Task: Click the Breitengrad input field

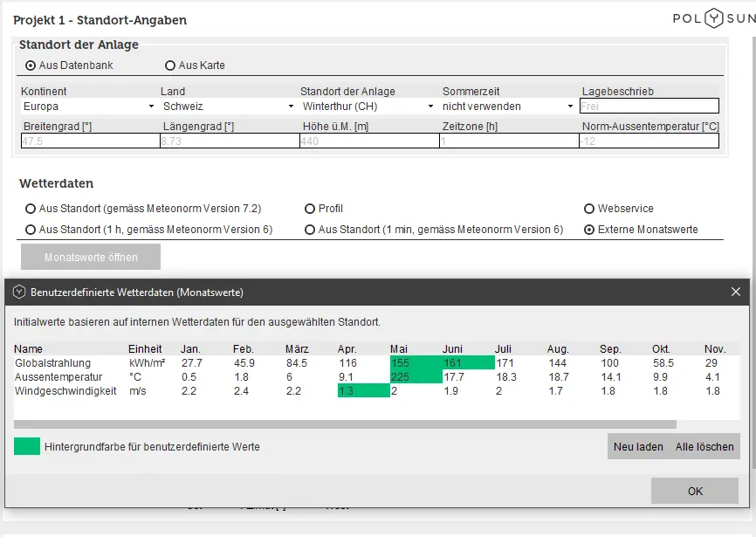Action: [91, 141]
